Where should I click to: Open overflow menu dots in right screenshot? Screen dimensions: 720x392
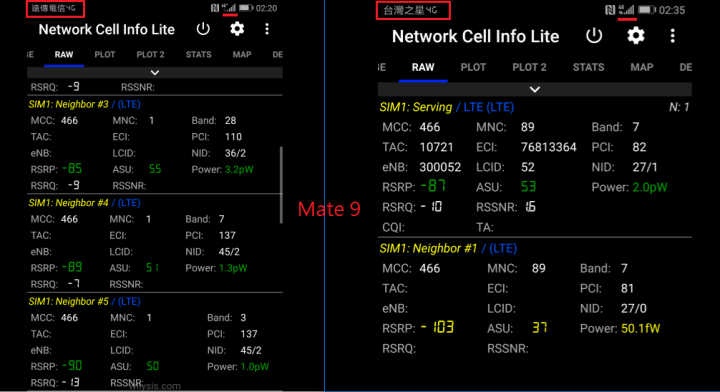coord(672,36)
